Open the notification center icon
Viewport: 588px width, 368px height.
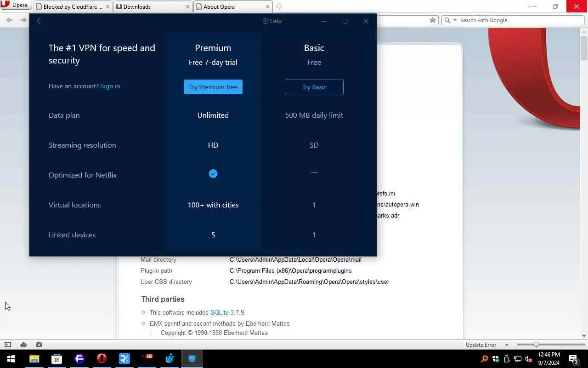click(x=574, y=359)
